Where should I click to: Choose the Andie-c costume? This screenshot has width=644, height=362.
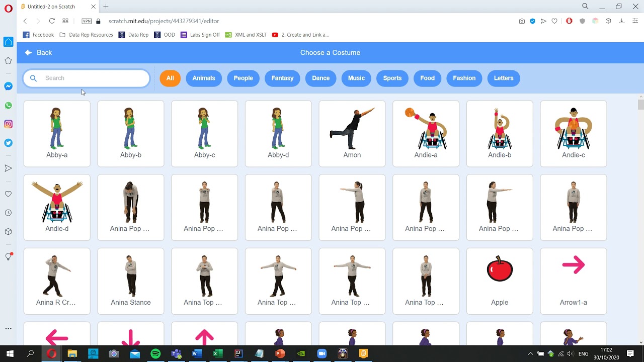[574, 133]
